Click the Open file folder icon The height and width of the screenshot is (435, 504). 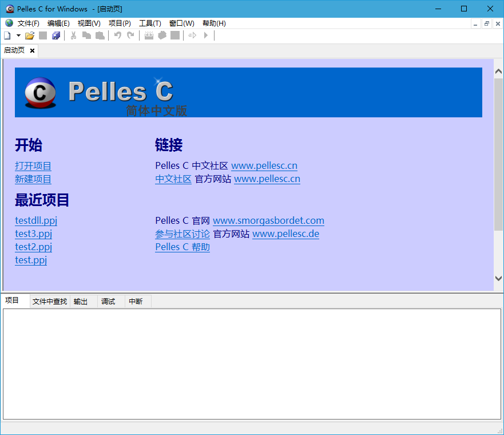coord(30,35)
